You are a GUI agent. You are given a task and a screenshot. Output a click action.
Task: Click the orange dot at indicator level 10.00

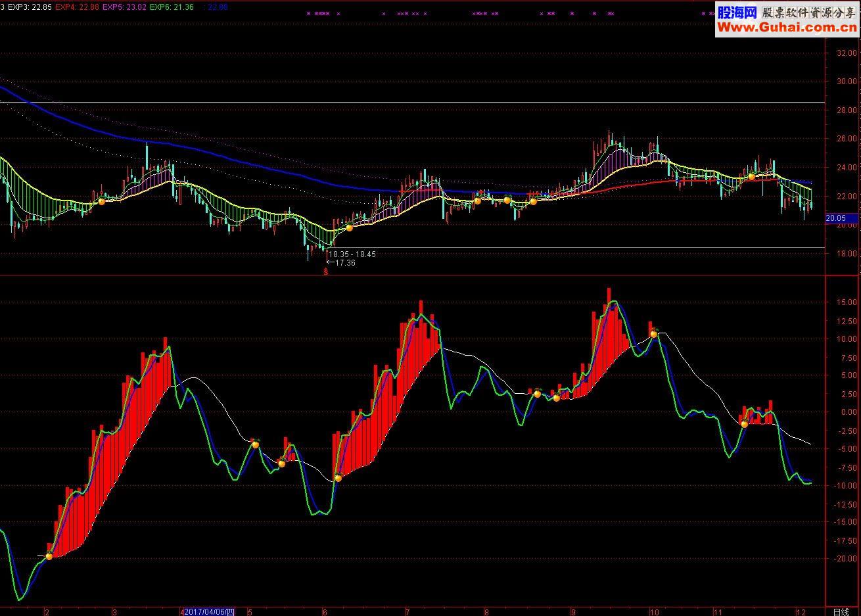tap(654, 334)
